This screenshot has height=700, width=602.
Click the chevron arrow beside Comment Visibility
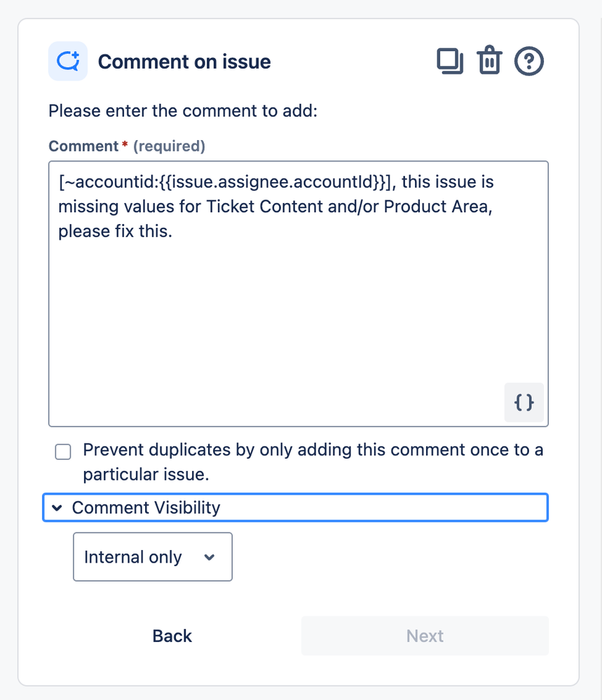point(57,507)
